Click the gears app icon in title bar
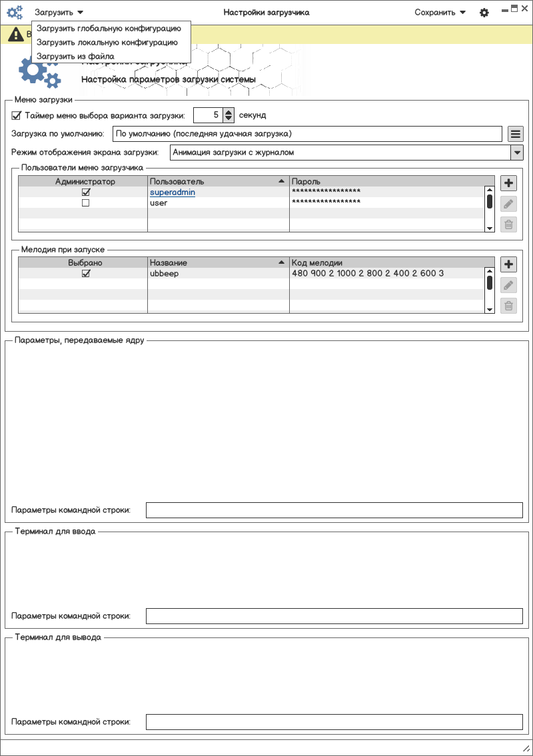This screenshot has width=533, height=756. 15,12
